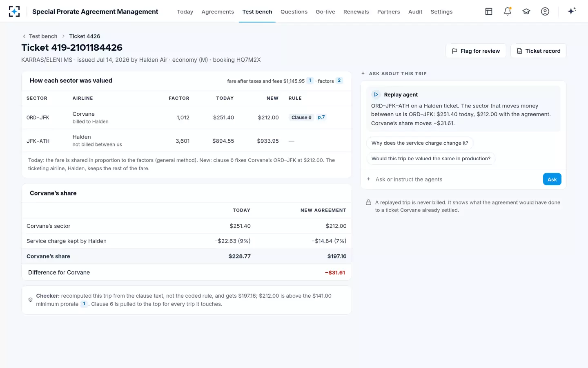
Task: Click the 3,601 factor value
Action: click(183, 141)
